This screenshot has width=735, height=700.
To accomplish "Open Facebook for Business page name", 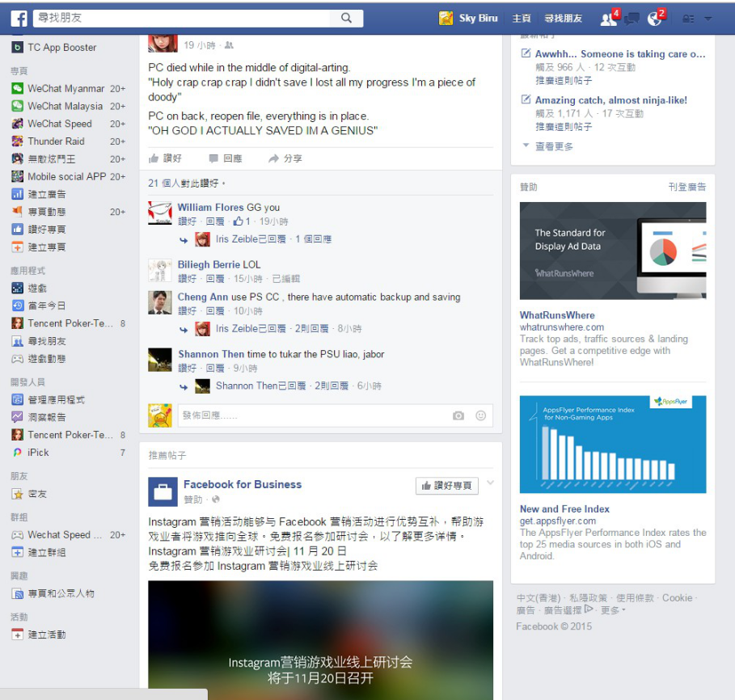I will pyautogui.click(x=243, y=484).
